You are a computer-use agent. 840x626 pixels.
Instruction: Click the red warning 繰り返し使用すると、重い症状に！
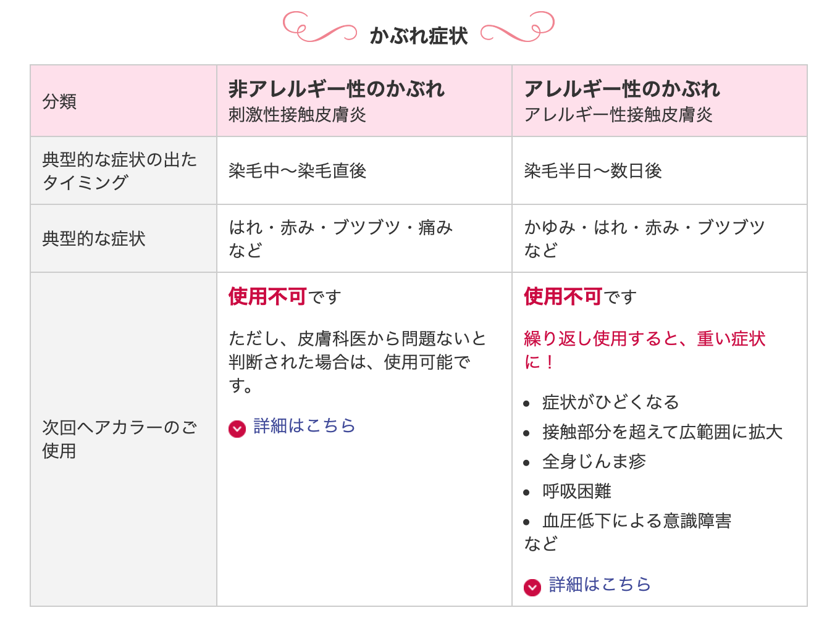[x=644, y=350]
